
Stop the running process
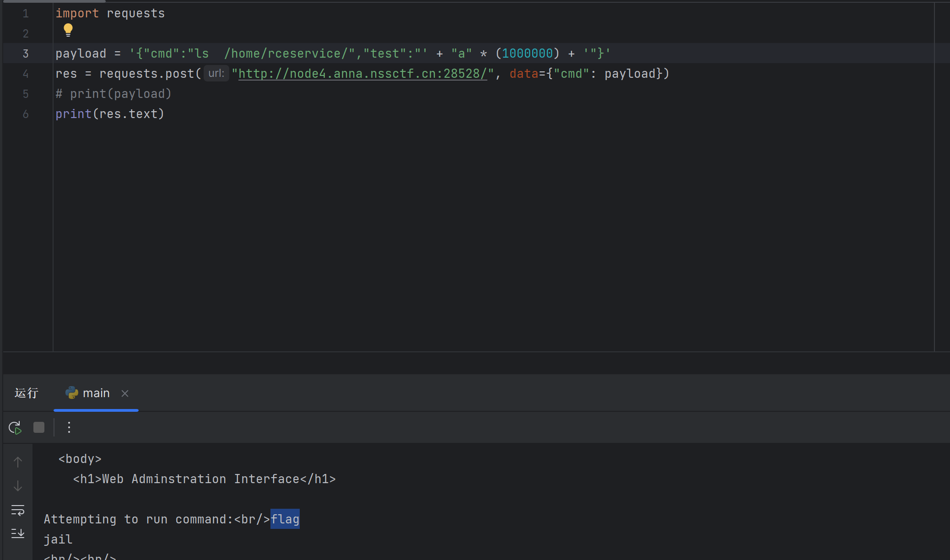pyautogui.click(x=39, y=427)
